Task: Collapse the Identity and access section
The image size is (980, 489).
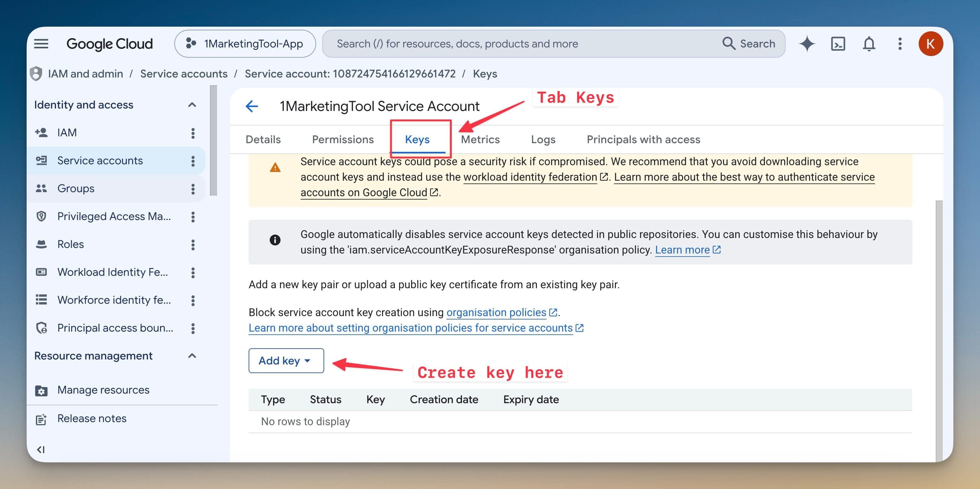Action: [192, 105]
